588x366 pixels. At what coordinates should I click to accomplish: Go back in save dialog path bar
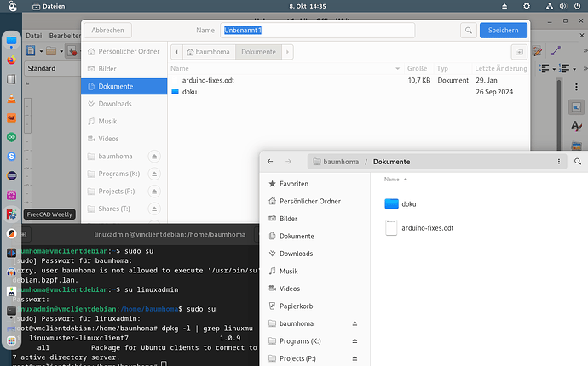click(x=176, y=52)
